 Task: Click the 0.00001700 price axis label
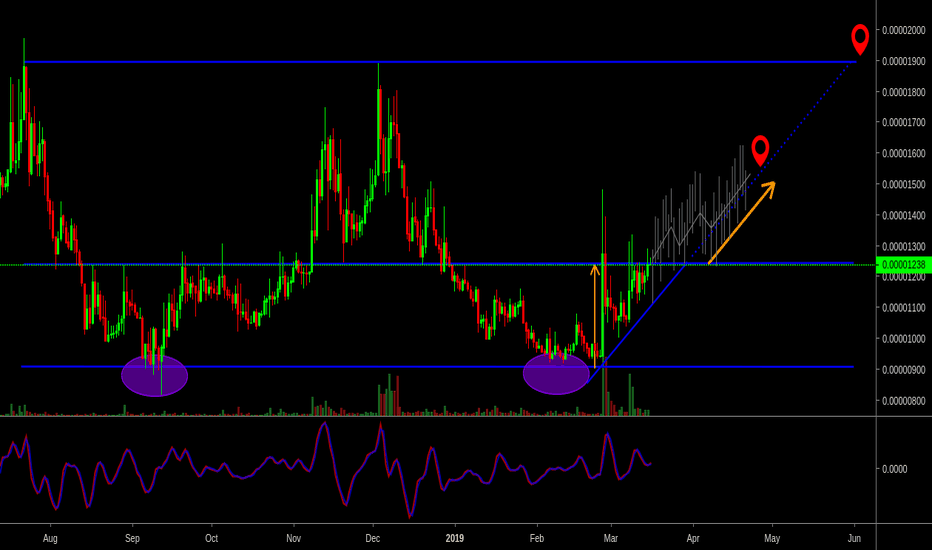tap(903, 122)
